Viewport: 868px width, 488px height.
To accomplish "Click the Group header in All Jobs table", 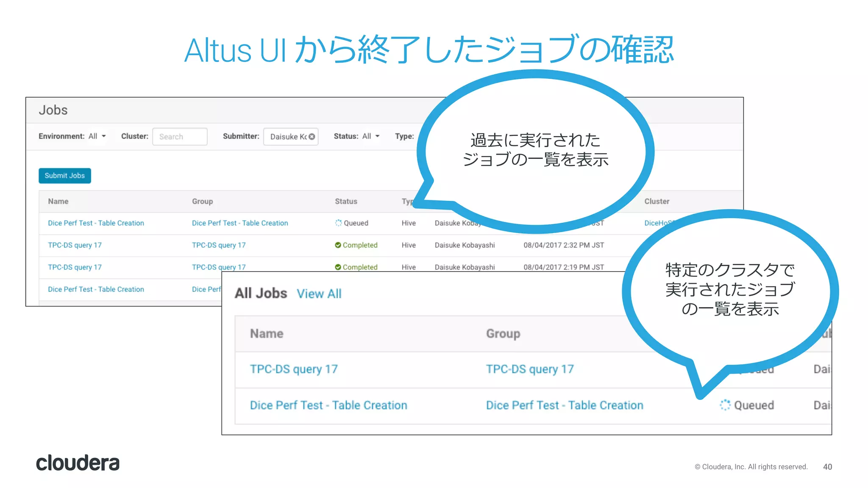I will pos(503,334).
